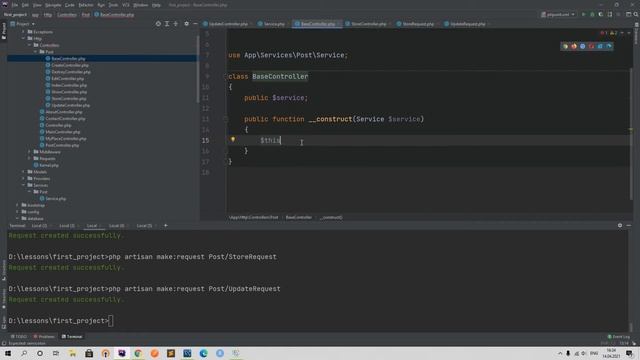Click Controllers breadcrumb in navigation bar

pos(67,14)
